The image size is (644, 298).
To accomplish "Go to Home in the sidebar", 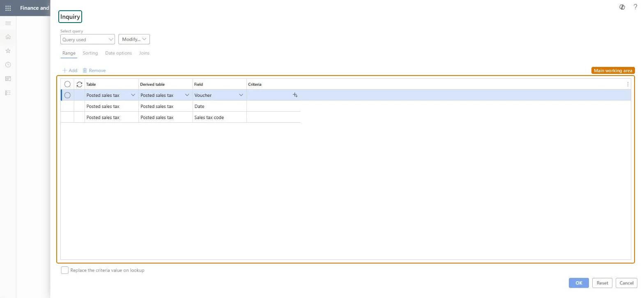I will [8, 37].
